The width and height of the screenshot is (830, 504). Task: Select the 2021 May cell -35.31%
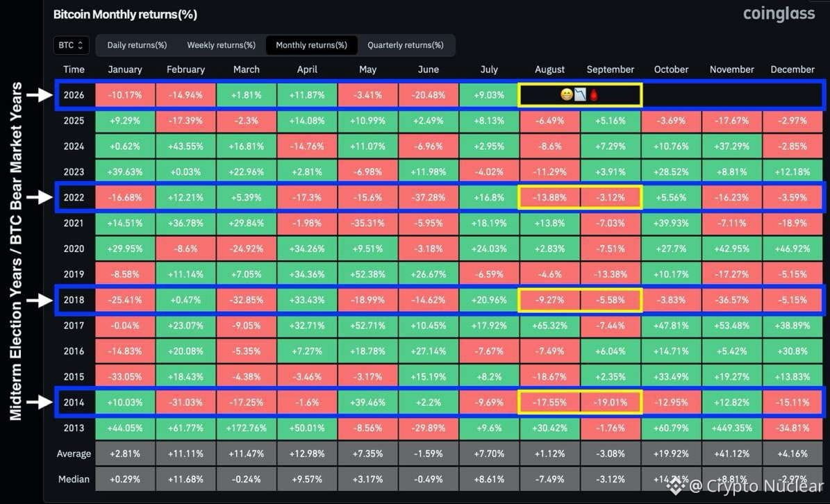368,223
